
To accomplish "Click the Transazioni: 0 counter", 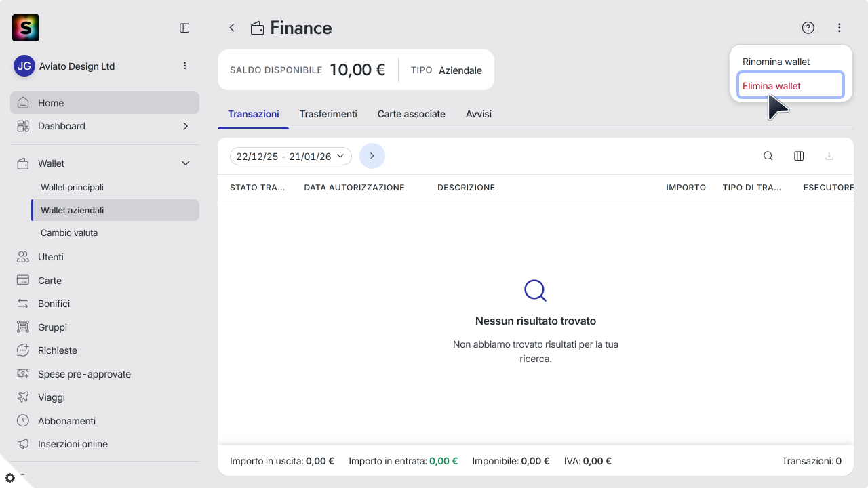I will click(812, 461).
